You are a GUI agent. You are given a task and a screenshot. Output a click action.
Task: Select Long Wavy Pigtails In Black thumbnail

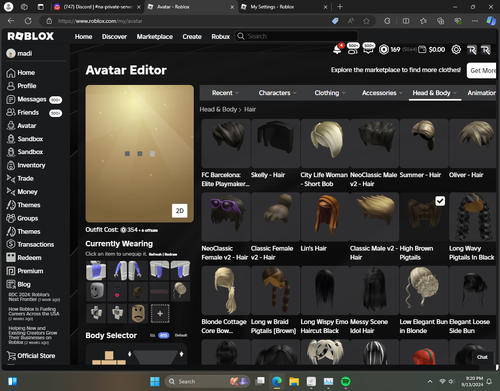473,217
